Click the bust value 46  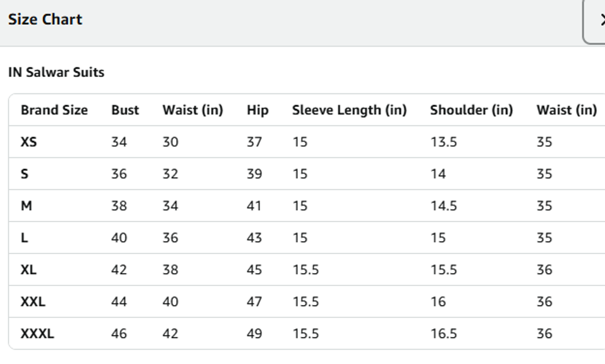tap(119, 334)
